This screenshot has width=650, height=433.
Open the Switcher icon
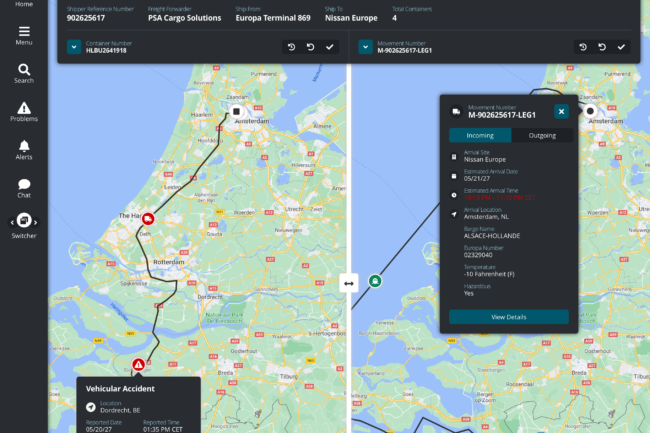(24, 221)
